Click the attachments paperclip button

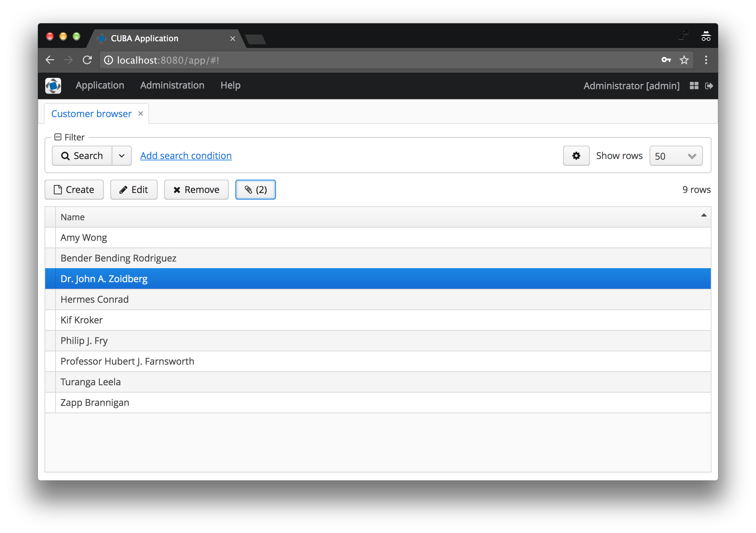point(255,190)
